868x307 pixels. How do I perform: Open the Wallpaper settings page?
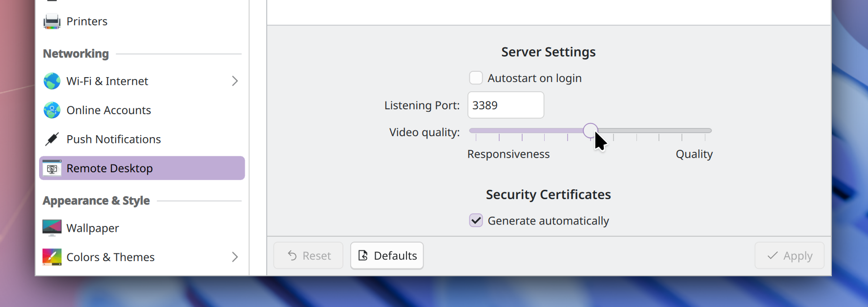pyautogui.click(x=142, y=228)
